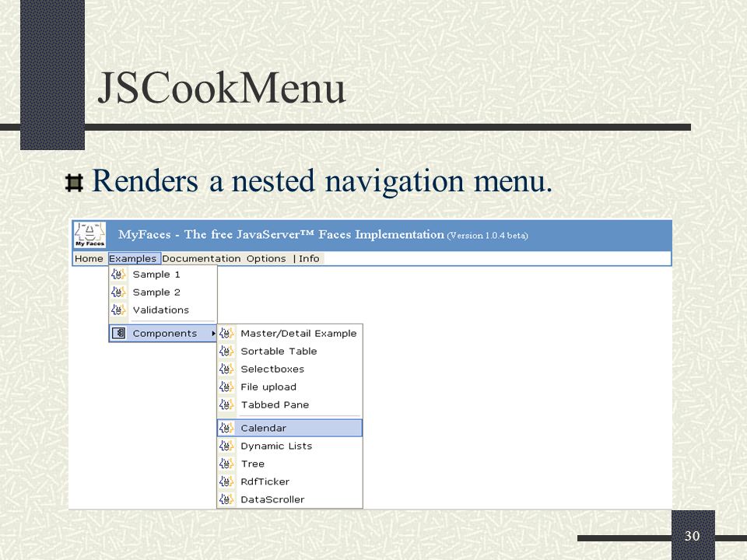Open the Documentation menu
This screenshot has width=747, height=560.
pos(201,258)
